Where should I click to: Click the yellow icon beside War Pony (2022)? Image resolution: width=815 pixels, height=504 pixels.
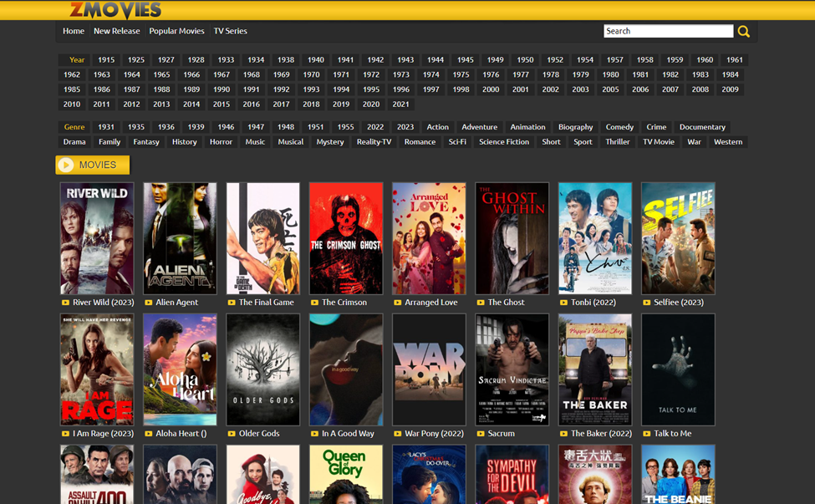click(398, 433)
